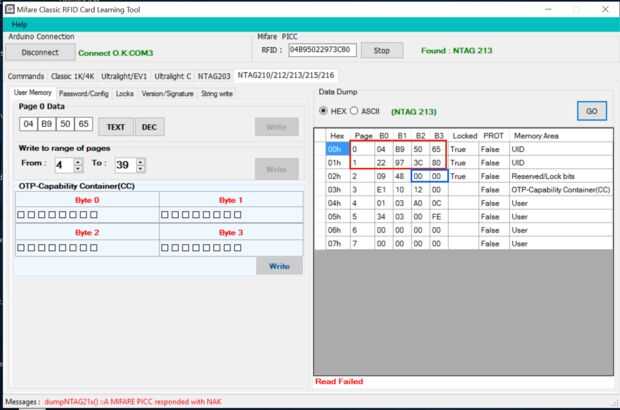Click the NAK error message in status bar
This screenshot has height=410, width=620.
[133, 402]
